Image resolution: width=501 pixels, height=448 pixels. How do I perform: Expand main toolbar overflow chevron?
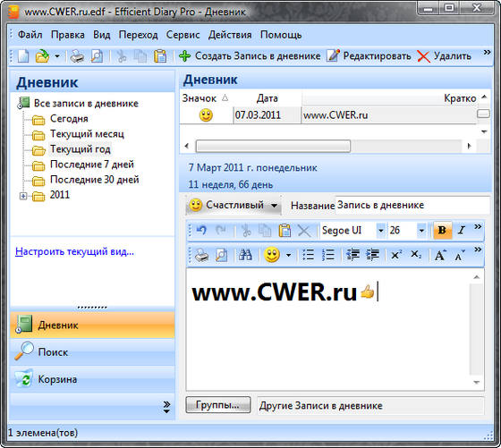(x=487, y=53)
